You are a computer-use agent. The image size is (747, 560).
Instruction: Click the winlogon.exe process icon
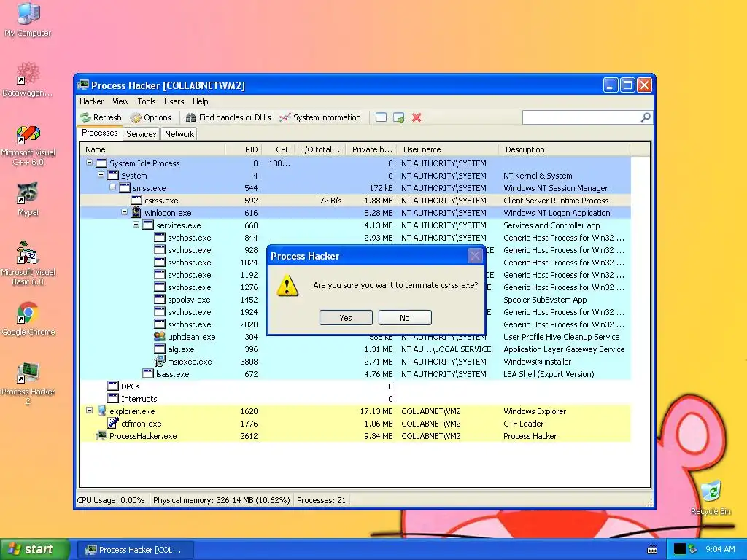tap(136, 212)
